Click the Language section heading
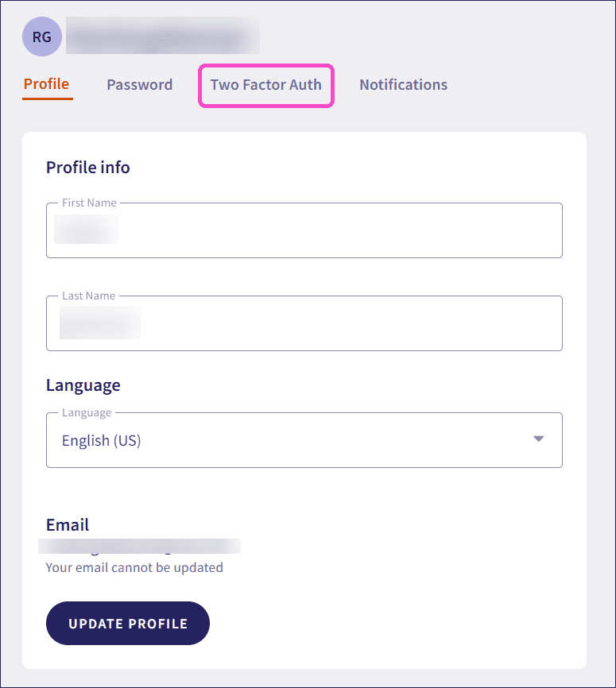This screenshot has height=688, width=616. pyautogui.click(x=83, y=385)
